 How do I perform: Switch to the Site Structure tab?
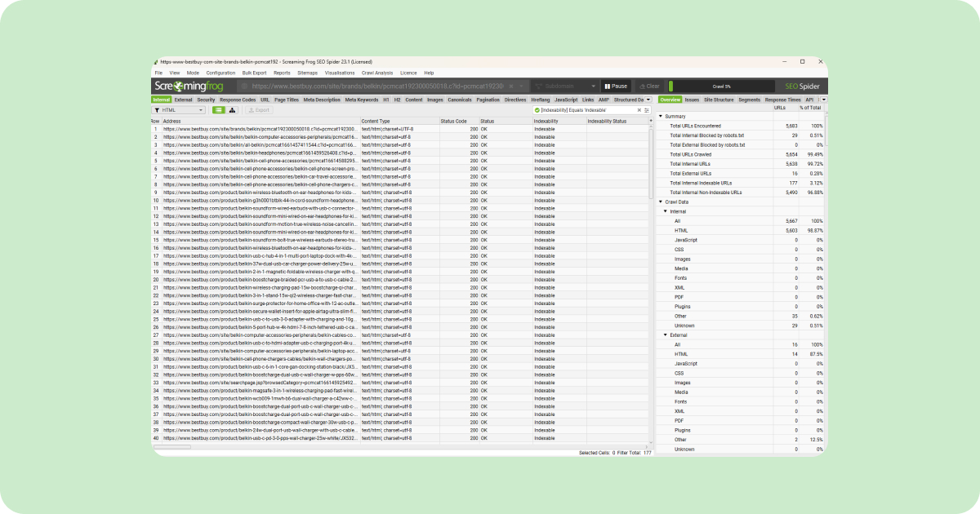click(719, 100)
